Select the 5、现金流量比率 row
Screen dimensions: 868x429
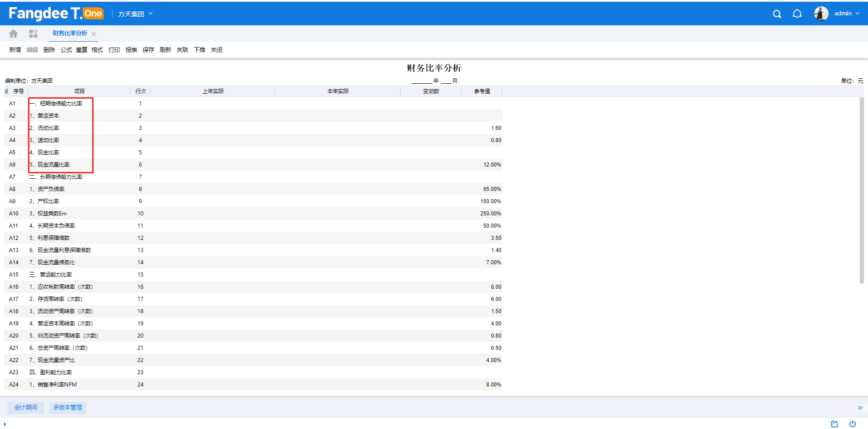(x=253, y=165)
